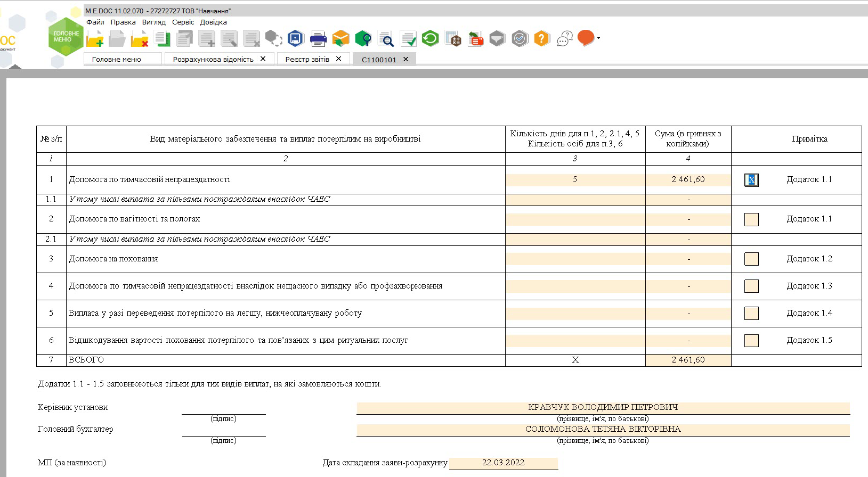Open the Сервіс menu
Image resolution: width=868 pixels, height=477 pixels.
pos(183,22)
